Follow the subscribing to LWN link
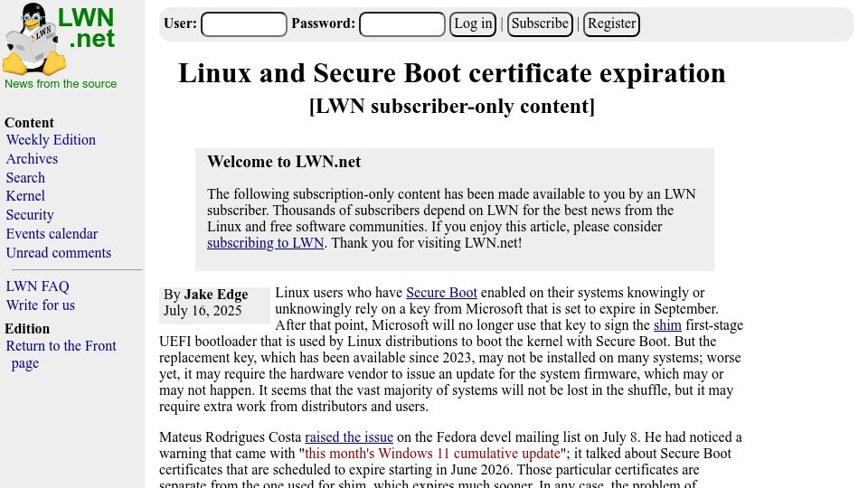 point(265,243)
